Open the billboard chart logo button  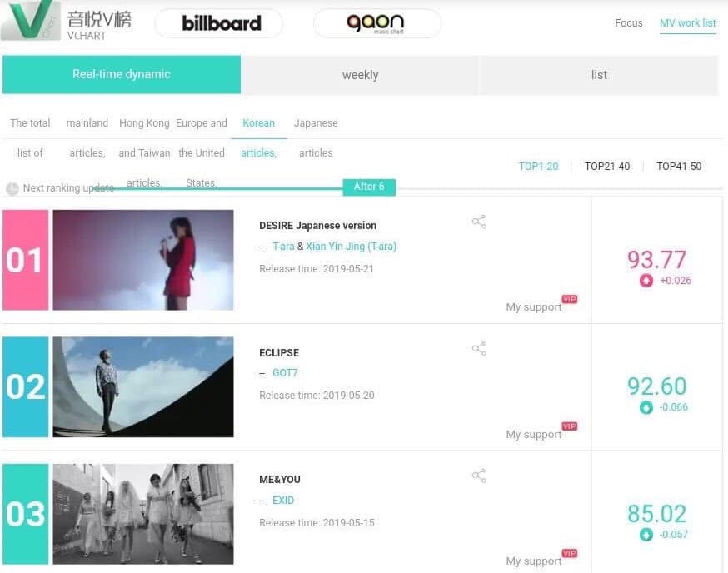[219, 23]
